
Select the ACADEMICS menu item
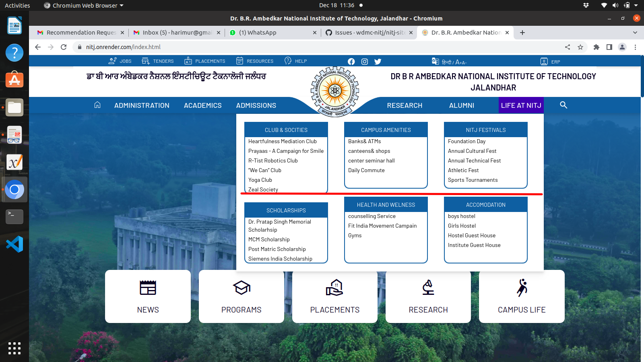[203, 105]
